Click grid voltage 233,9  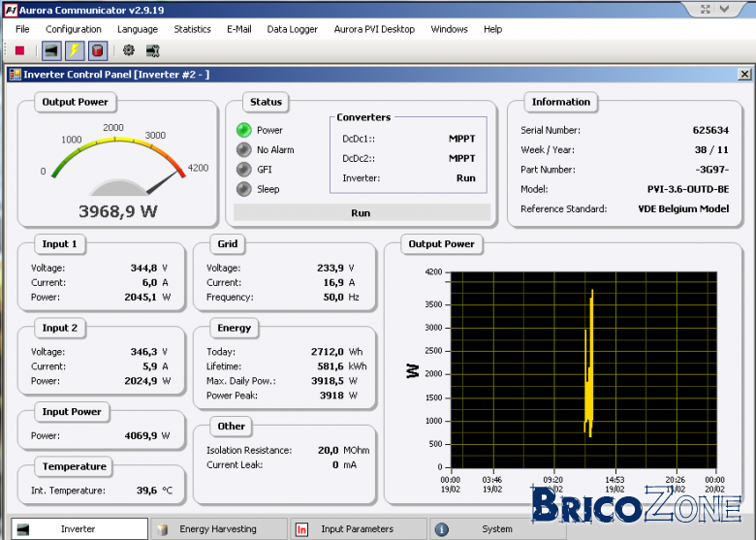click(x=331, y=268)
